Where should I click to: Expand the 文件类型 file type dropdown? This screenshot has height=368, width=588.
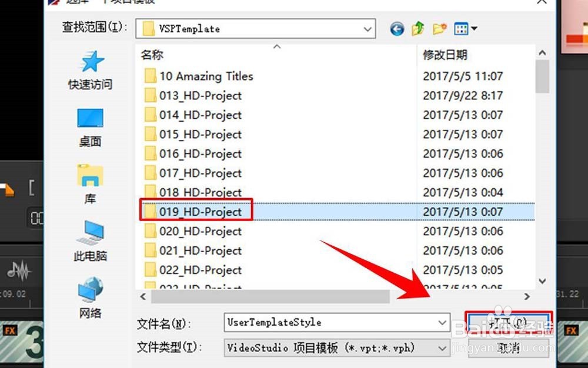442,348
